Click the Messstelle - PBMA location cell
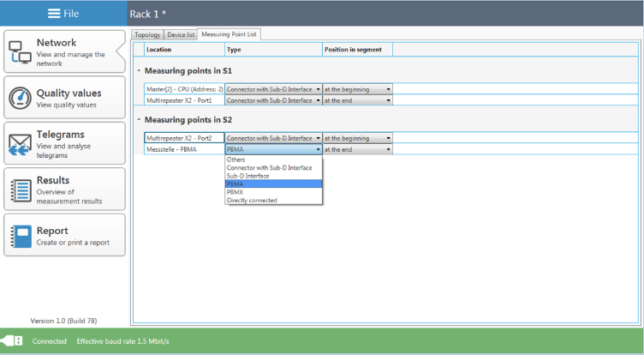 point(184,149)
